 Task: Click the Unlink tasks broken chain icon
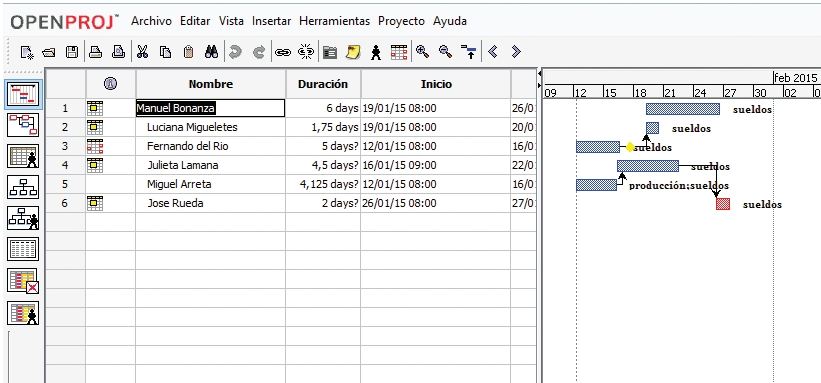305,52
